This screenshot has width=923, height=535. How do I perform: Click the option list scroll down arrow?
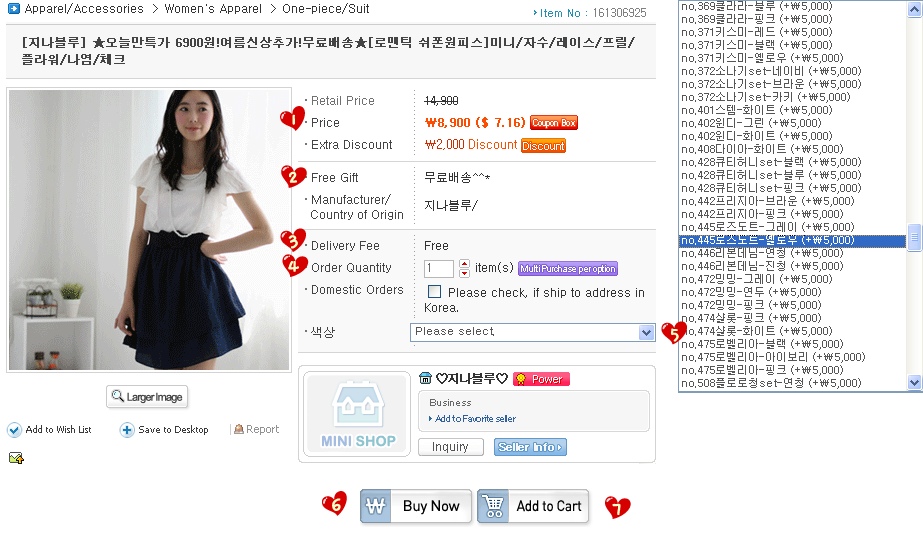tap(914, 383)
